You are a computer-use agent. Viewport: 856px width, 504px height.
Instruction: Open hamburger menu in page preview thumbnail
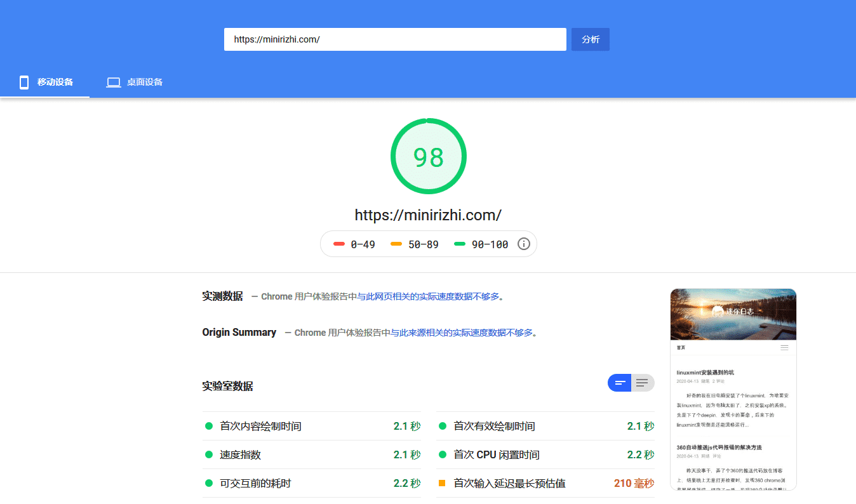pos(784,348)
